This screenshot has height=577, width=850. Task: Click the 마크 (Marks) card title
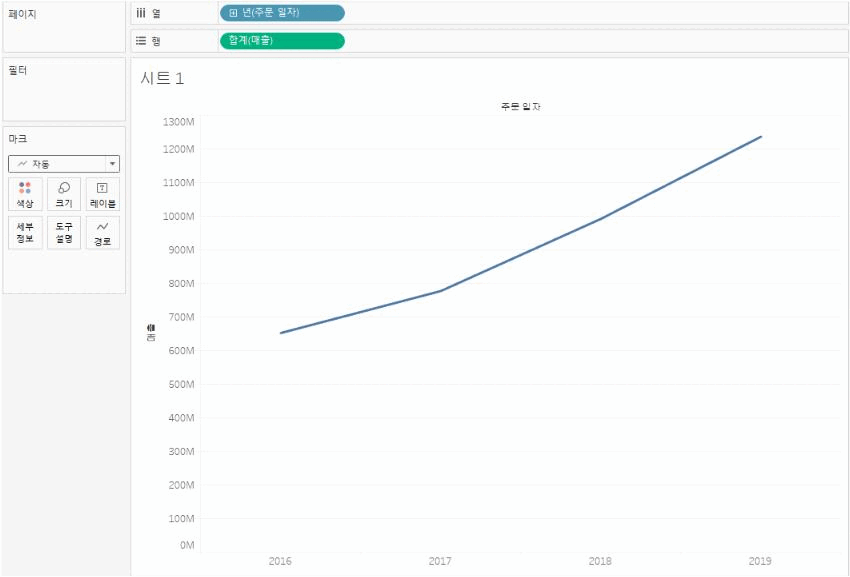[x=17, y=139]
